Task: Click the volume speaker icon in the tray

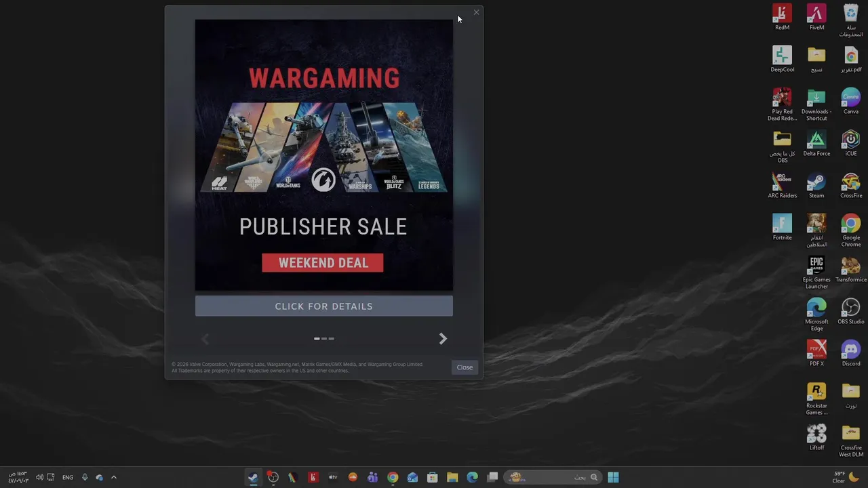Action: tap(39, 477)
